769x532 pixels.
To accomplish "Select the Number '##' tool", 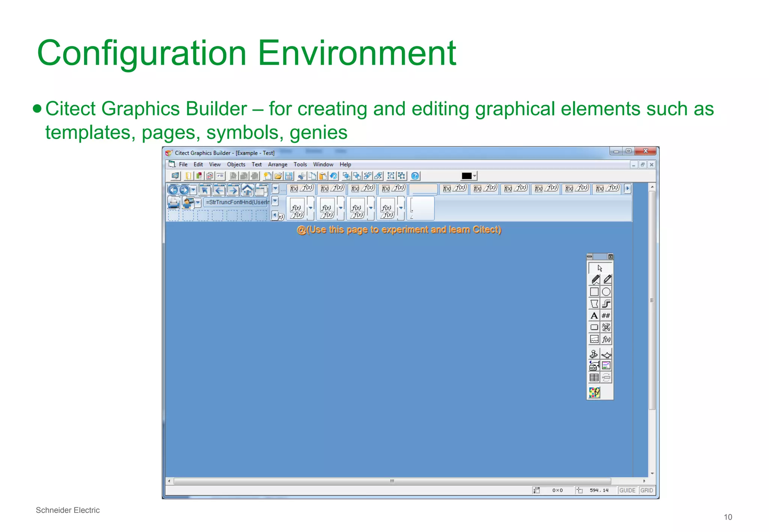I will (606, 316).
